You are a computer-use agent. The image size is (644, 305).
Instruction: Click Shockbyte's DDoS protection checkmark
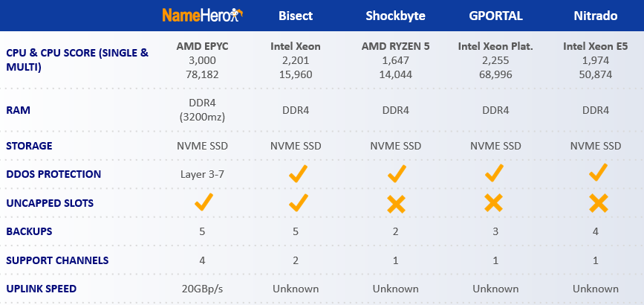click(397, 174)
